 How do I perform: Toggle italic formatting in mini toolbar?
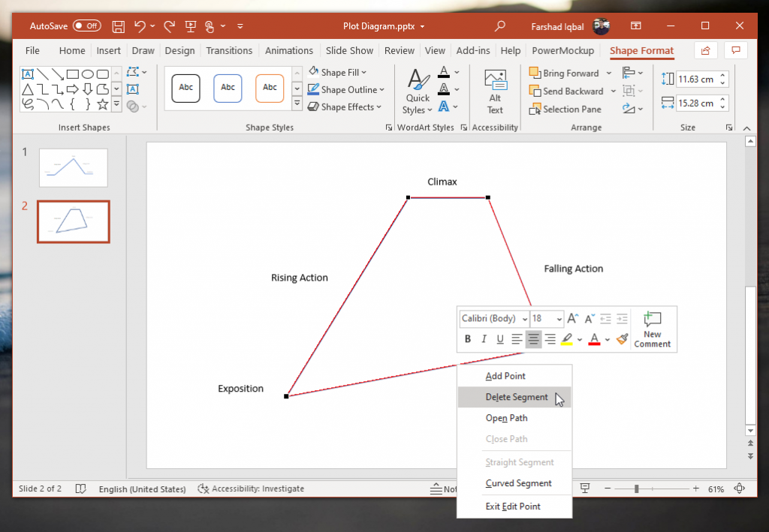tap(484, 339)
